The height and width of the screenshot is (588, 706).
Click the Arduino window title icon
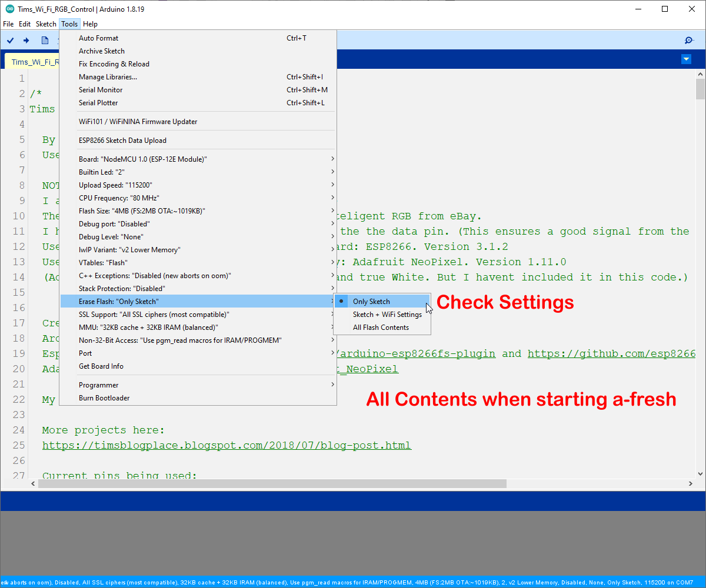[9, 9]
